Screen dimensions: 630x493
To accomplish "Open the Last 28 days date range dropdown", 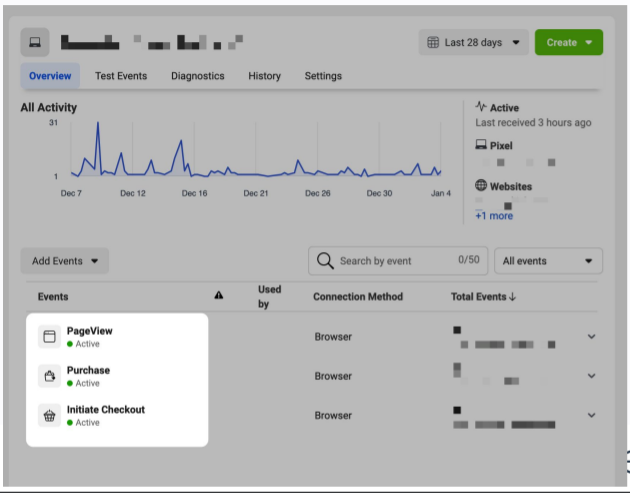I will click(x=473, y=42).
